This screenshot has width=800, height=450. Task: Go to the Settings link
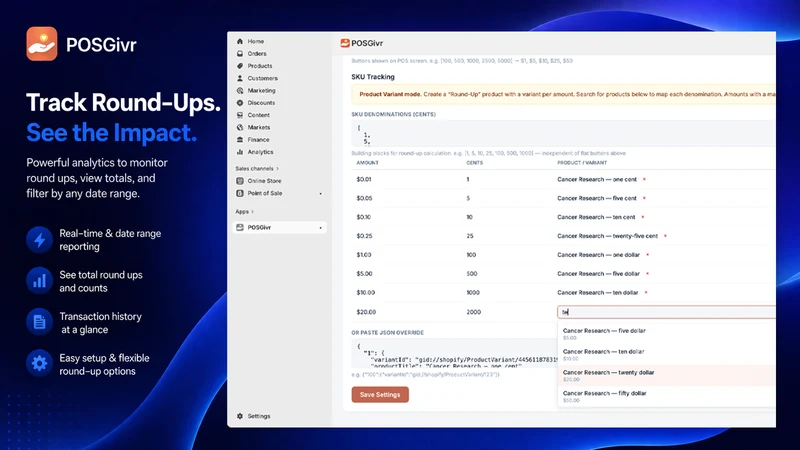[259, 416]
